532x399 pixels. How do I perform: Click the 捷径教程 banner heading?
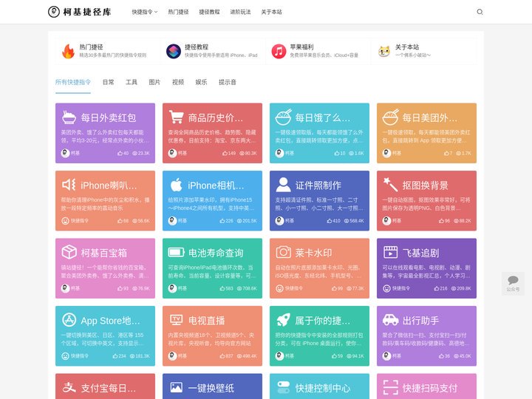[x=197, y=47]
